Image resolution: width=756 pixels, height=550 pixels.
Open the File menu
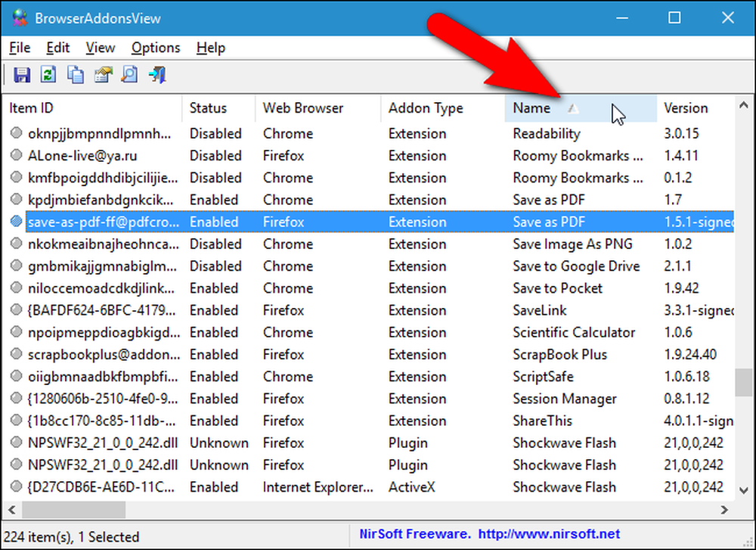click(x=20, y=48)
